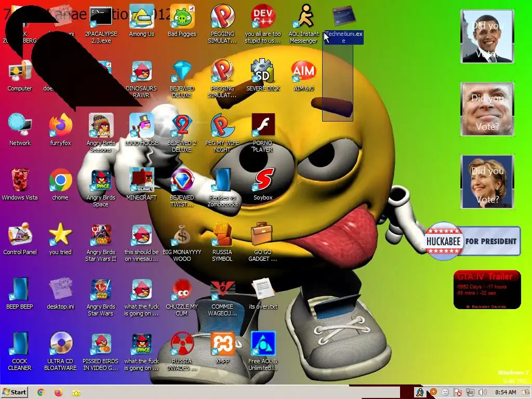This screenshot has height=399, width=532.
Task: Select the 'you tried' star icon
Action: pyautogui.click(x=60, y=239)
